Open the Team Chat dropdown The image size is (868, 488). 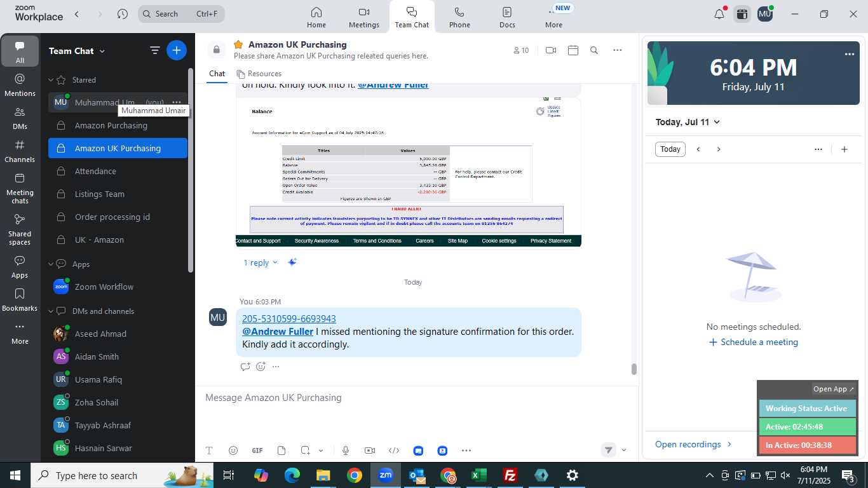77,51
